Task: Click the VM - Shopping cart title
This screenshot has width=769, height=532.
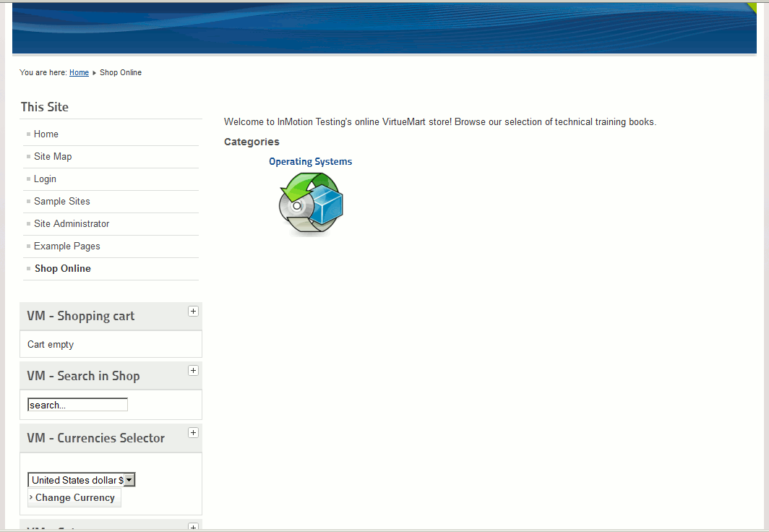Action: point(80,317)
